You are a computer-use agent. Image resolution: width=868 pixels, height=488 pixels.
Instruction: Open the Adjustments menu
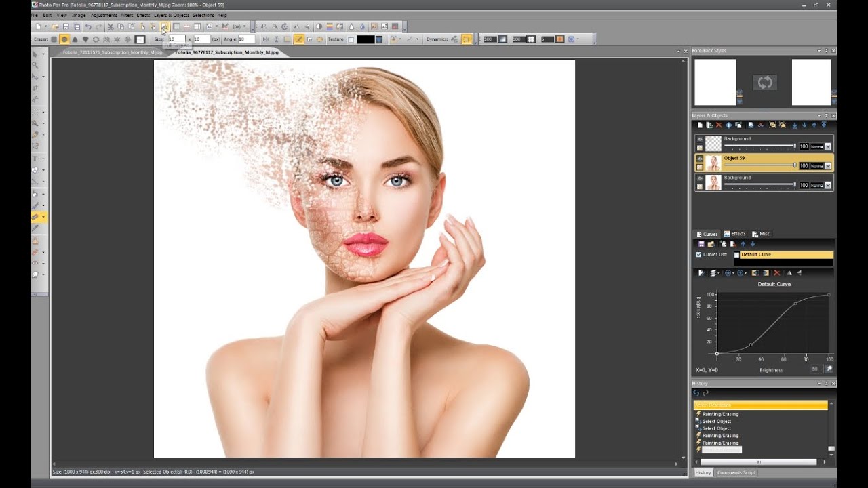[x=104, y=15]
